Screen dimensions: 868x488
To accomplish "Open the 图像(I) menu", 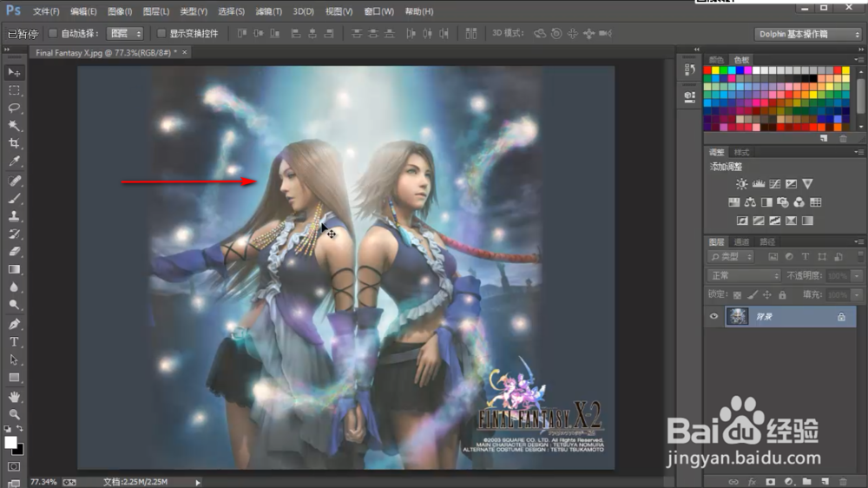I will tap(120, 11).
